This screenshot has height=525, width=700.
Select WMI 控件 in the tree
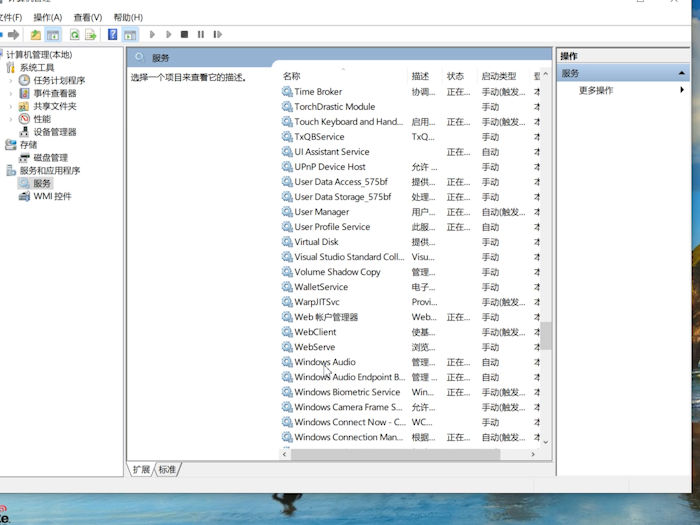[x=52, y=196]
